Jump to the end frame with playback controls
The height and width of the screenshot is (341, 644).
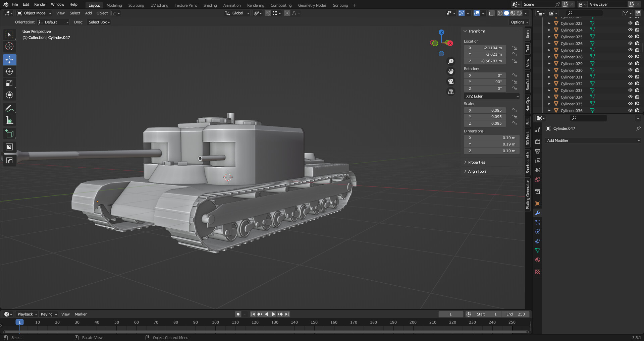pos(287,314)
